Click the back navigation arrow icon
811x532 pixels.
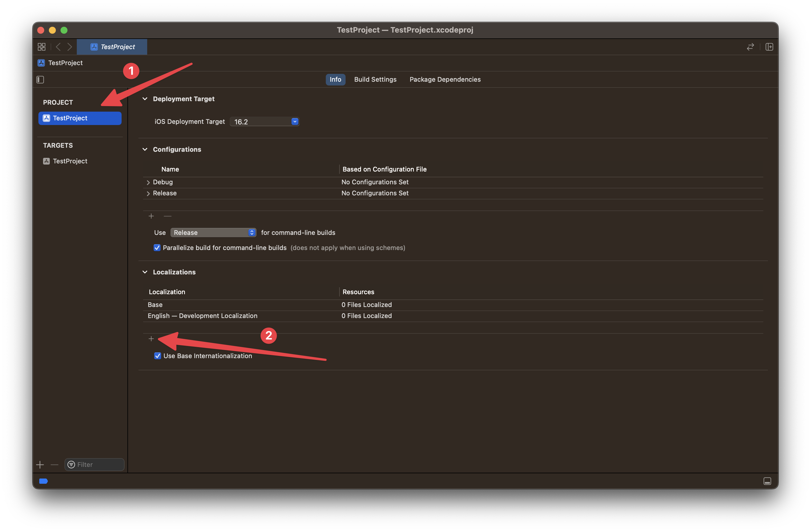[x=58, y=46]
